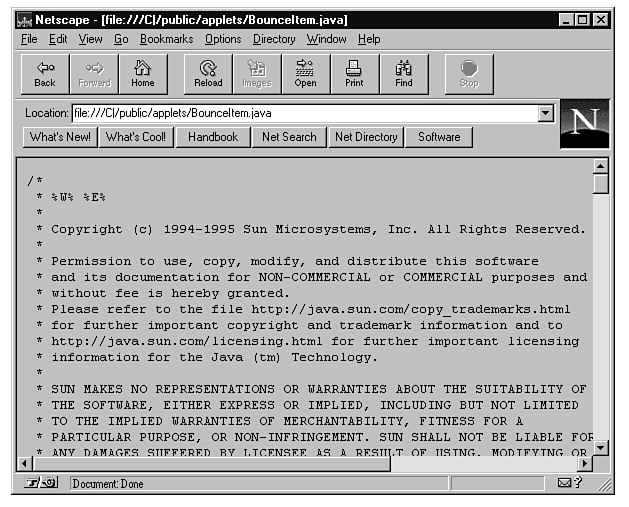Viewport: 629px width, 507px height.
Task: Open the Directory menu
Action: pyautogui.click(x=274, y=39)
